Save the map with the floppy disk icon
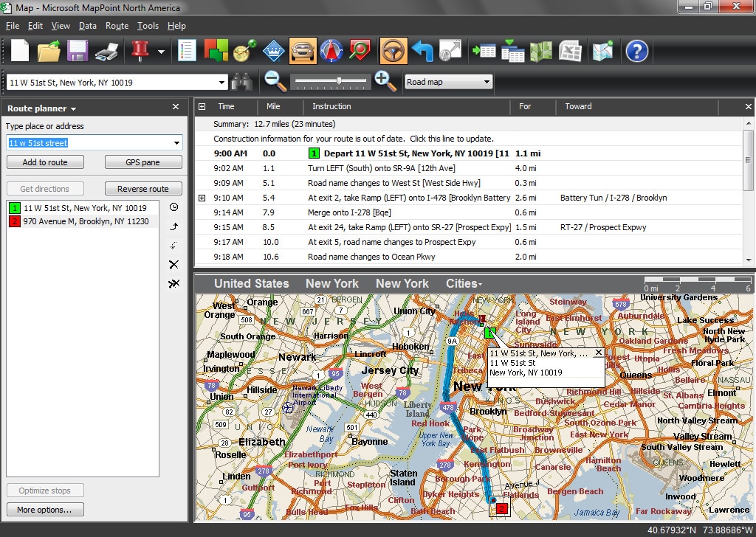The image size is (756, 537). (77, 51)
